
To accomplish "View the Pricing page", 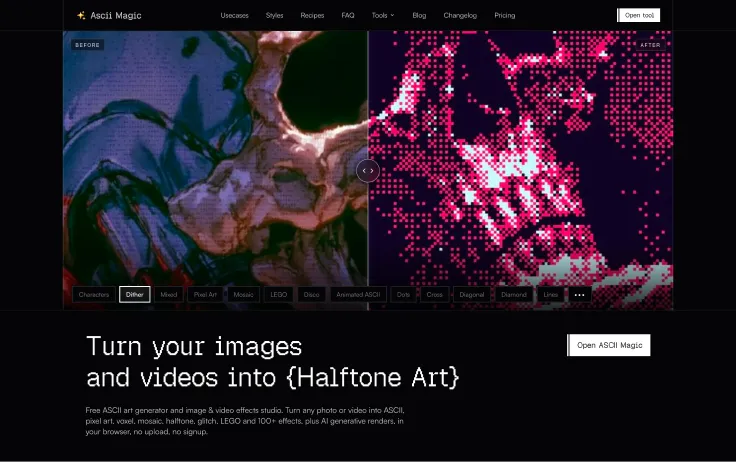I will [505, 15].
